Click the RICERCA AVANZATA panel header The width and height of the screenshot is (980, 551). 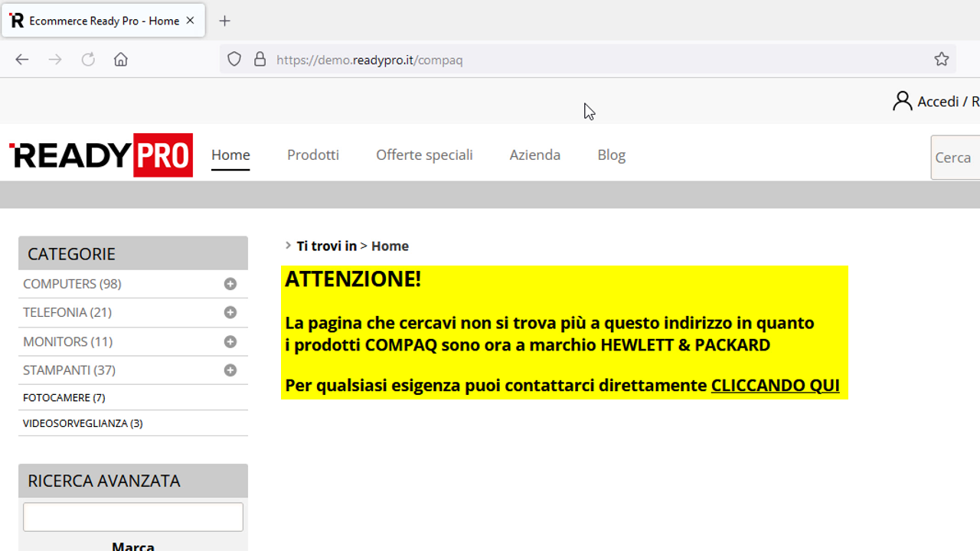coord(133,481)
